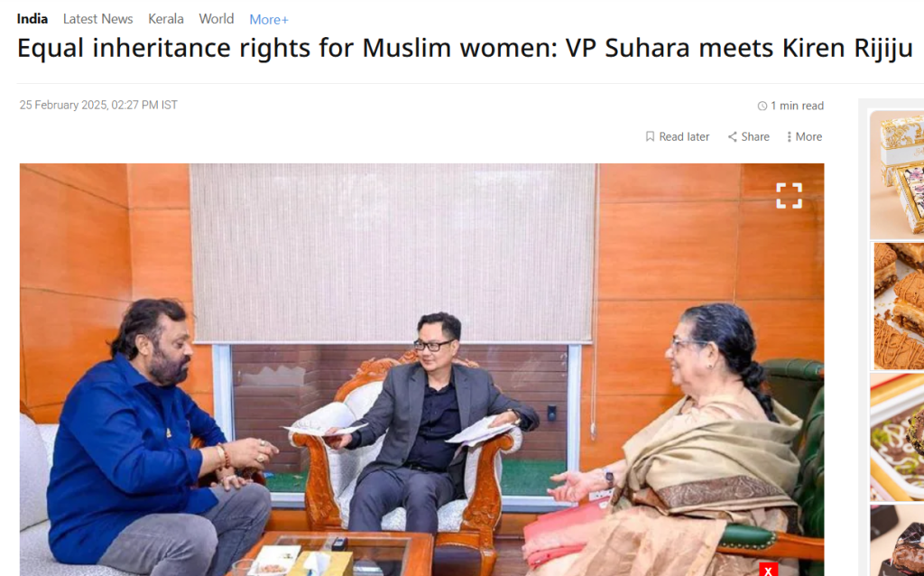924x576 pixels.
Task: Click the More options label
Action: tap(808, 137)
